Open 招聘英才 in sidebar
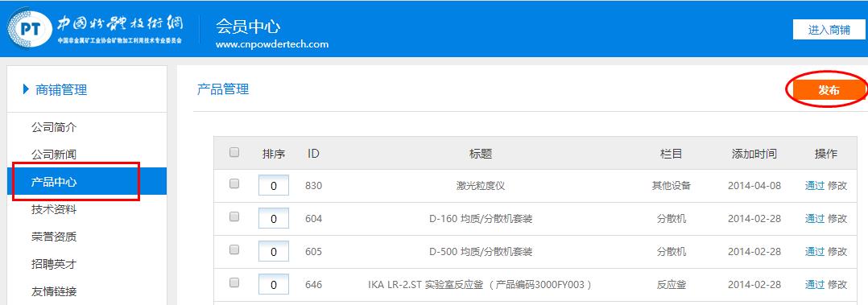This screenshot has width=868, height=305. pos(54,264)
